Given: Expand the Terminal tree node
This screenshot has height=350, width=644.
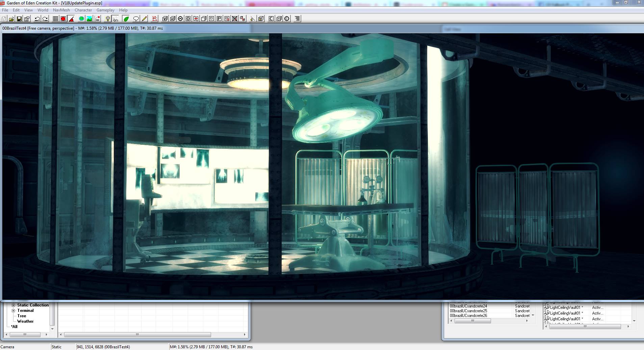Looking at the screenshot, I should [x=14, y=311].
